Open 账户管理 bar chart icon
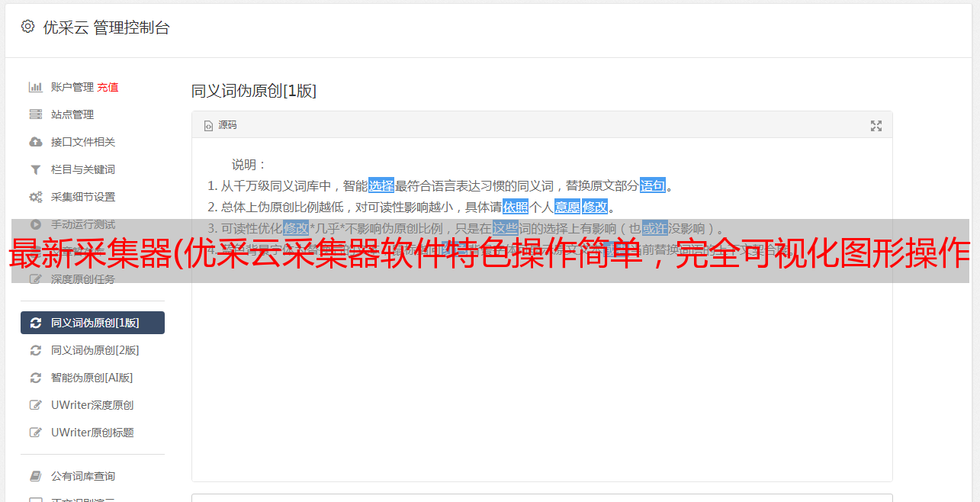This screenshot has width=980, height=502. (x=35, y=87)
